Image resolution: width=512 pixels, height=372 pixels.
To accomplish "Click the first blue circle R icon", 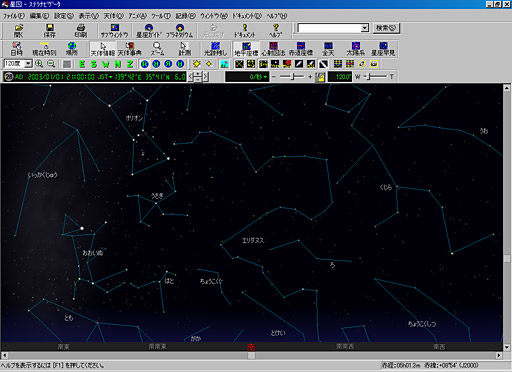I will coord(144,64).
